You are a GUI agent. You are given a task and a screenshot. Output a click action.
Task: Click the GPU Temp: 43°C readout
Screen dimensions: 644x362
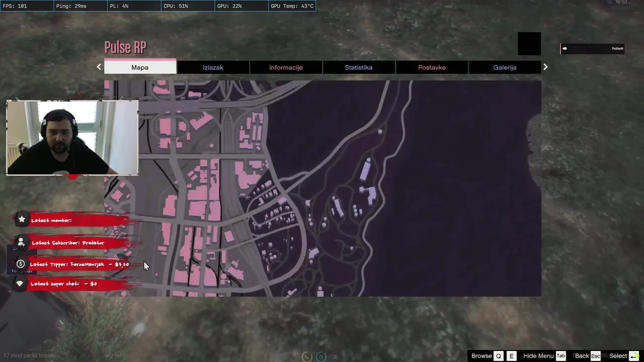point(292,6)
